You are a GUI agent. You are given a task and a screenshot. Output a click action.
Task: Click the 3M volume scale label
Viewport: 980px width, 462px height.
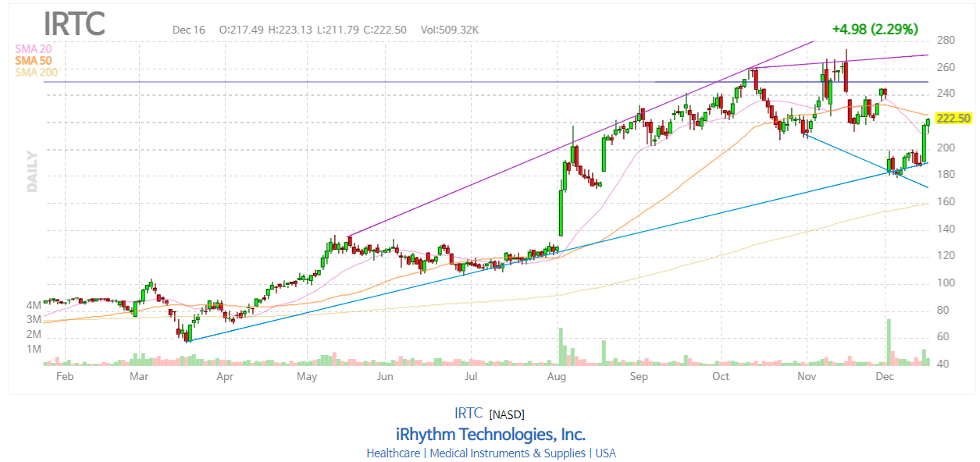pos(34,319)
